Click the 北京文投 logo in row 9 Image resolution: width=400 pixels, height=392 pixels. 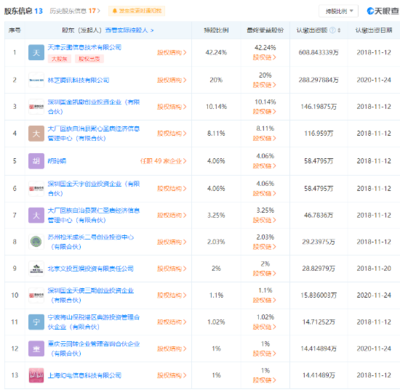click(36, 268)
